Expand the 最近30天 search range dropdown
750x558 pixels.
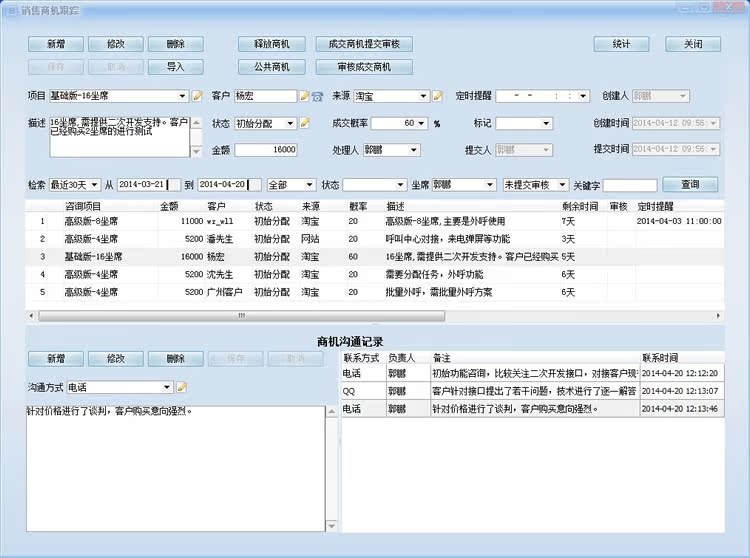(94, 185)
